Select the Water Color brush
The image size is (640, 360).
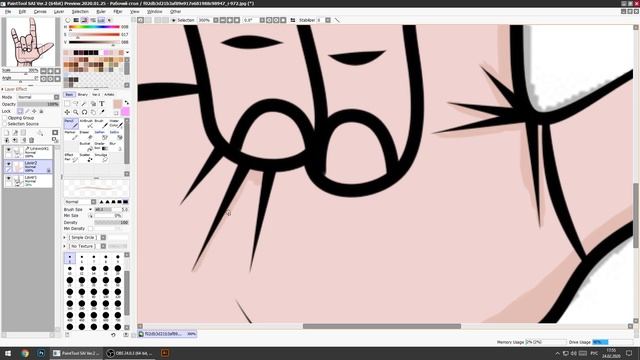tap(116, 124)
